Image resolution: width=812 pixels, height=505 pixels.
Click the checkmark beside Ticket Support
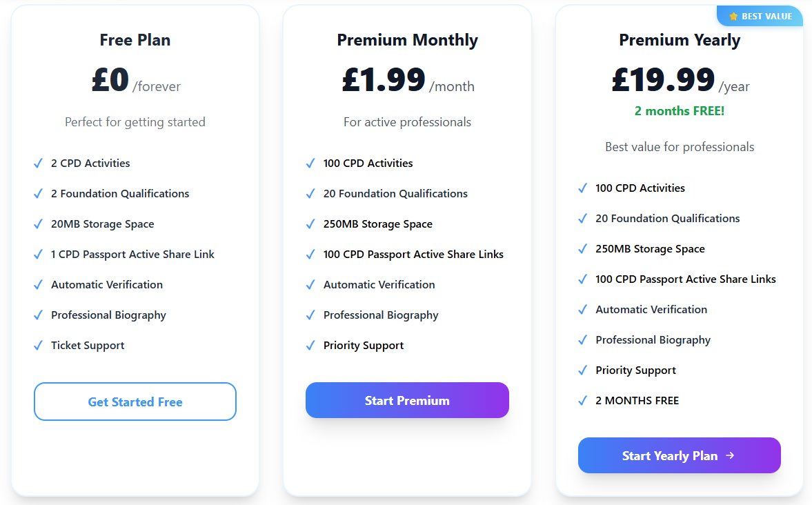coord(39,345)
